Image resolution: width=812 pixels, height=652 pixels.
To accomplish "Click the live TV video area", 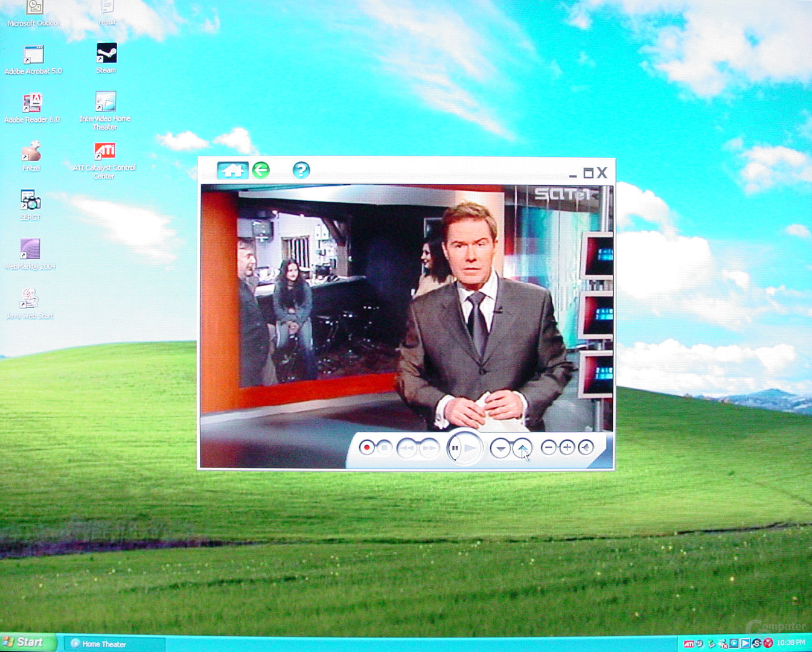I will coord(406,308).
